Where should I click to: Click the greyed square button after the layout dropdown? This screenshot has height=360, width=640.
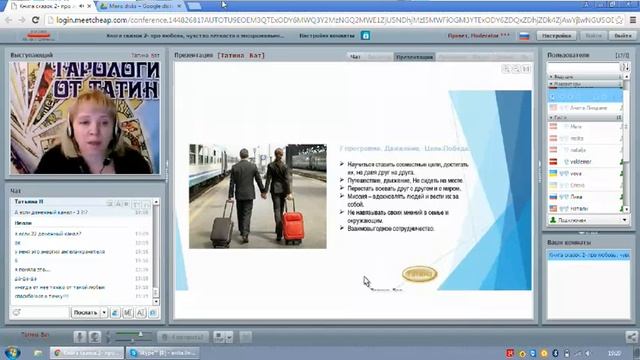click(246, 337)
